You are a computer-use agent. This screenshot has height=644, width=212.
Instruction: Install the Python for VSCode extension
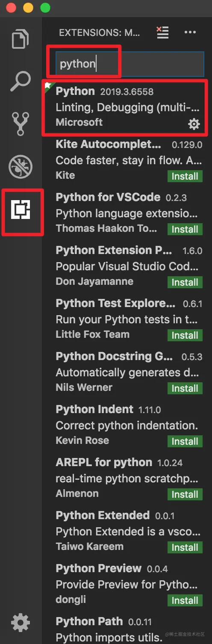185,229
